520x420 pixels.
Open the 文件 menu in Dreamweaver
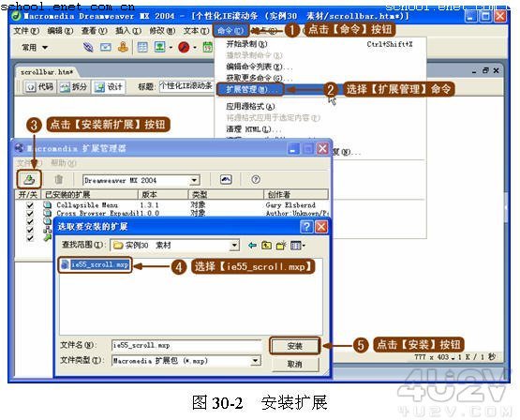[26, 31]
